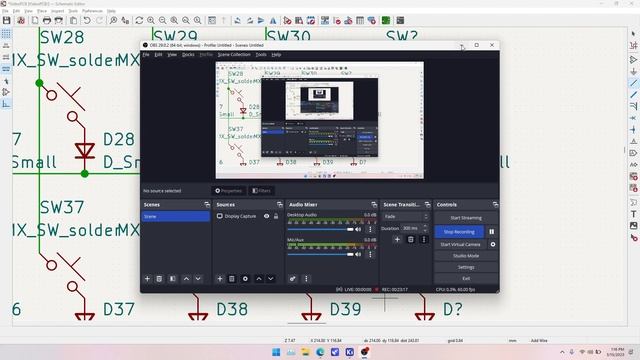Zoom in on the schematic
Screen dimensions: 640x360
click(151, 20)
